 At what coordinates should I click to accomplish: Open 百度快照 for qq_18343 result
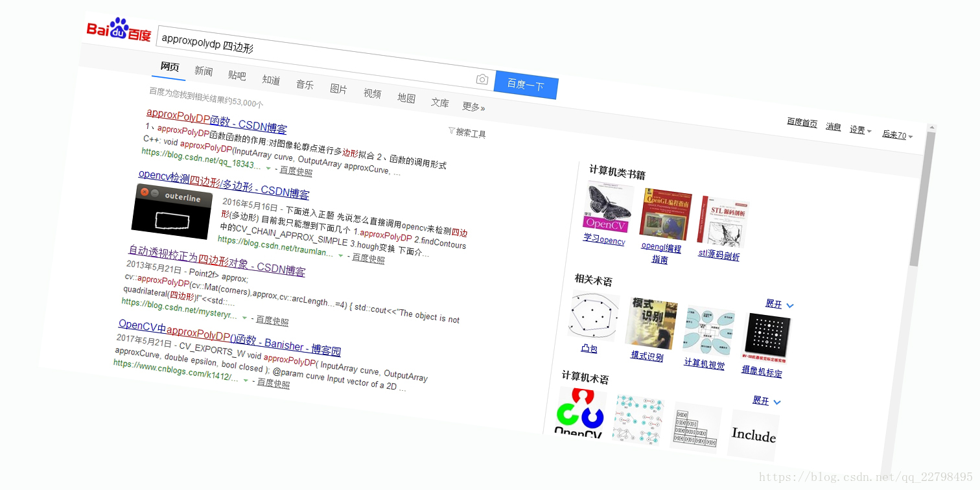(x=296, y=171)
